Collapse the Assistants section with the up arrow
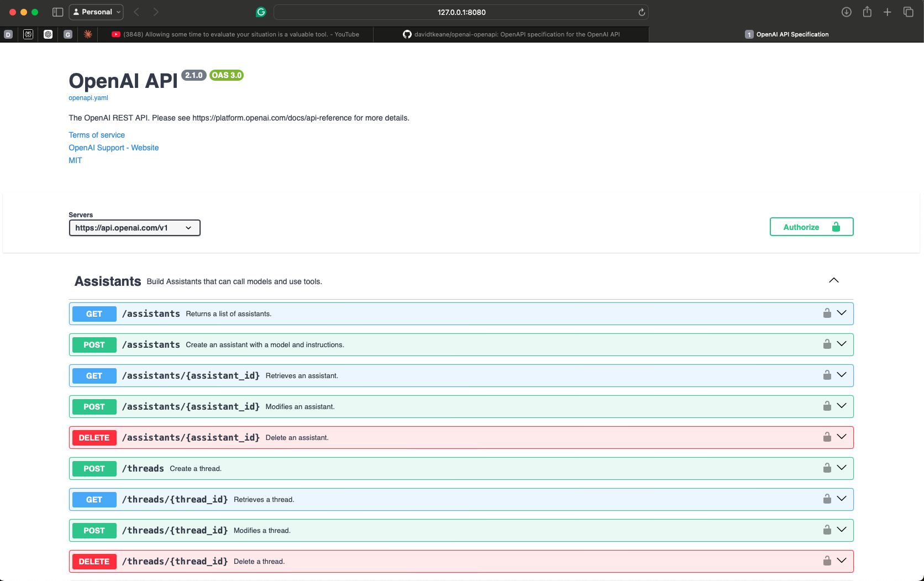 [x=834, y=280]
